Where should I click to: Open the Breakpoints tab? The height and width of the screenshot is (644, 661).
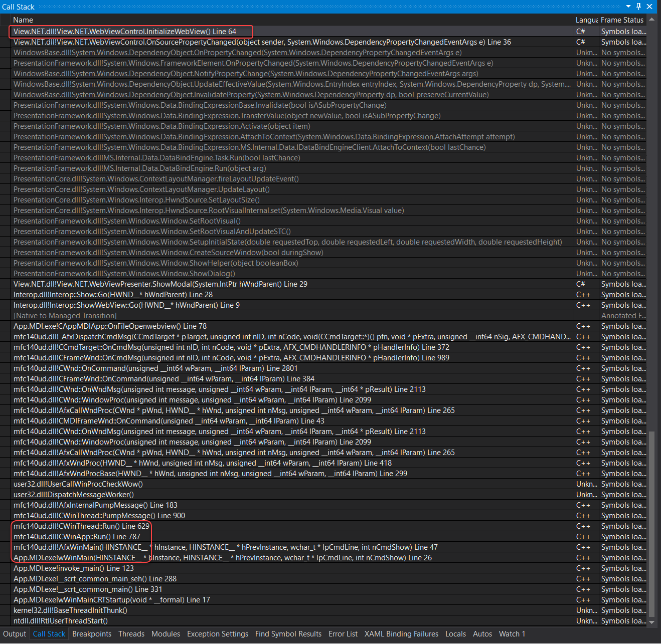[92, 633]
